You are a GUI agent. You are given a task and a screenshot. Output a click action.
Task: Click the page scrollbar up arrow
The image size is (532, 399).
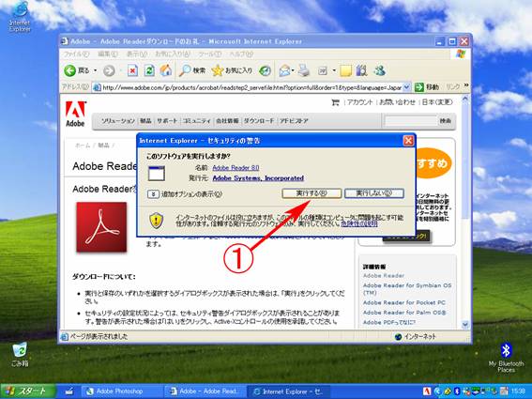tap(465, 99)
